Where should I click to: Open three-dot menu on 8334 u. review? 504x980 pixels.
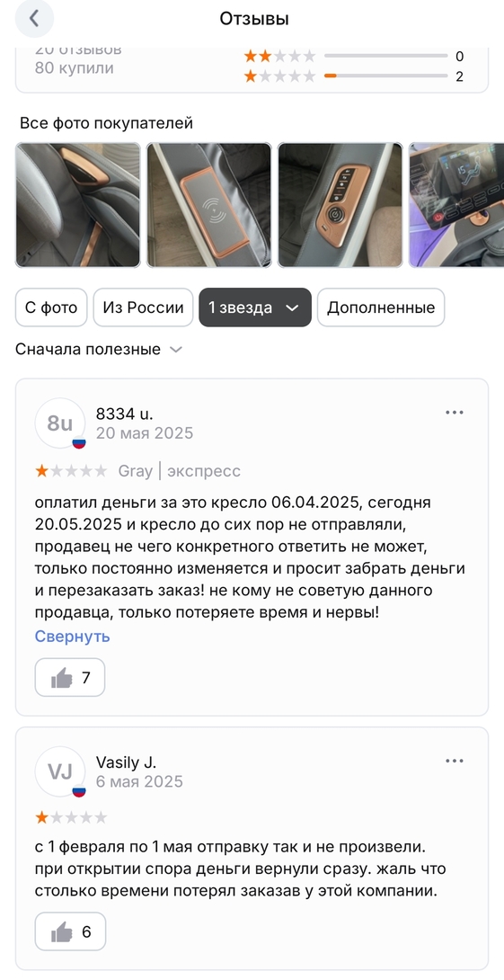point(454,413)
